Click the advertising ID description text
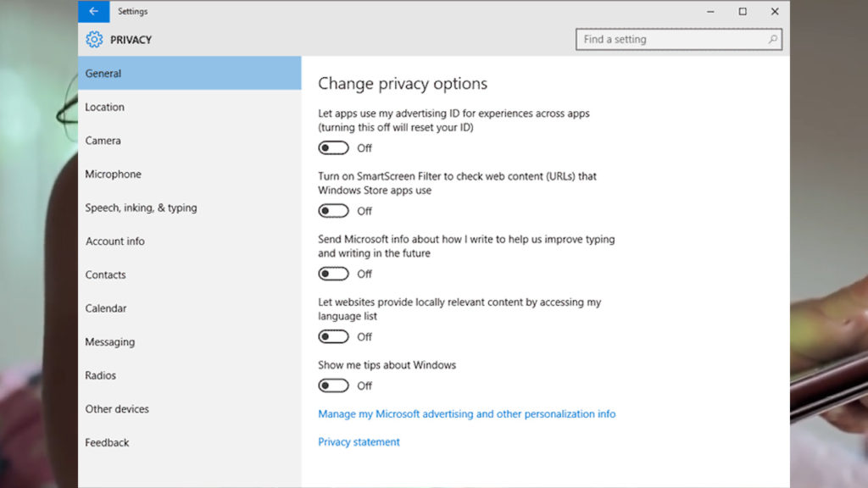Image resolution: width=868 pixels, height=488 pixels. [454, 120]
